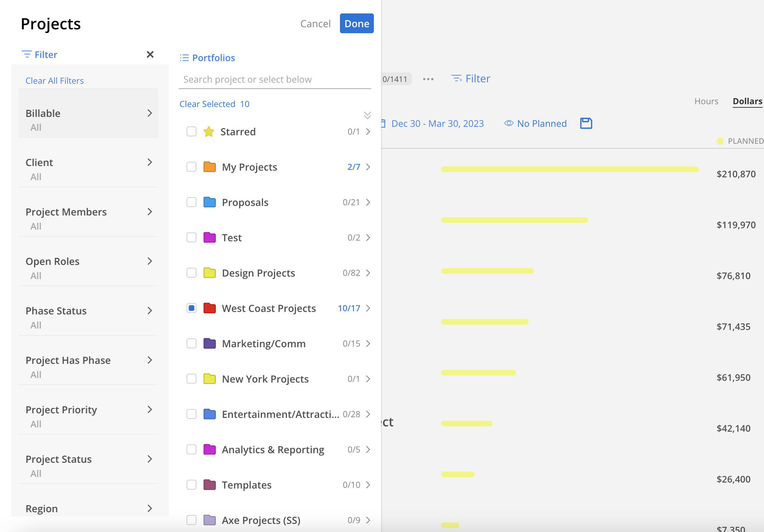Click Clear All Filters link
Image resolution: width=764 pixels, height=532 pixels.
pyautogui.click(x=54, y=80)
